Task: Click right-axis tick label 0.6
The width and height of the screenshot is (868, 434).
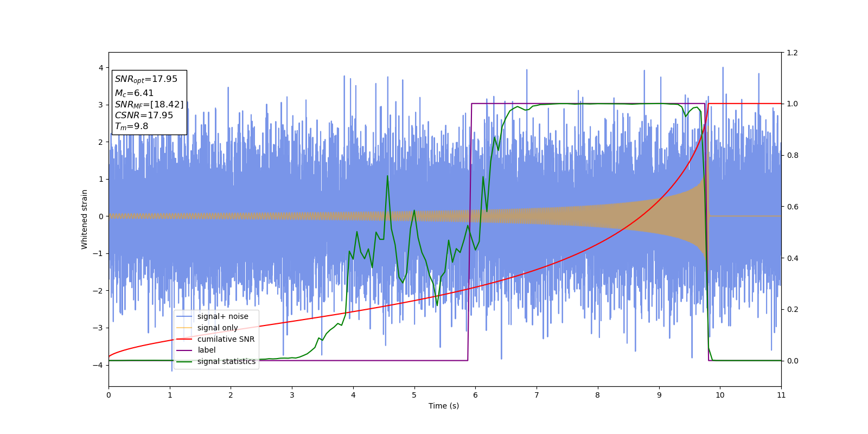Action: pyautogui.click(x=792, y=207)
